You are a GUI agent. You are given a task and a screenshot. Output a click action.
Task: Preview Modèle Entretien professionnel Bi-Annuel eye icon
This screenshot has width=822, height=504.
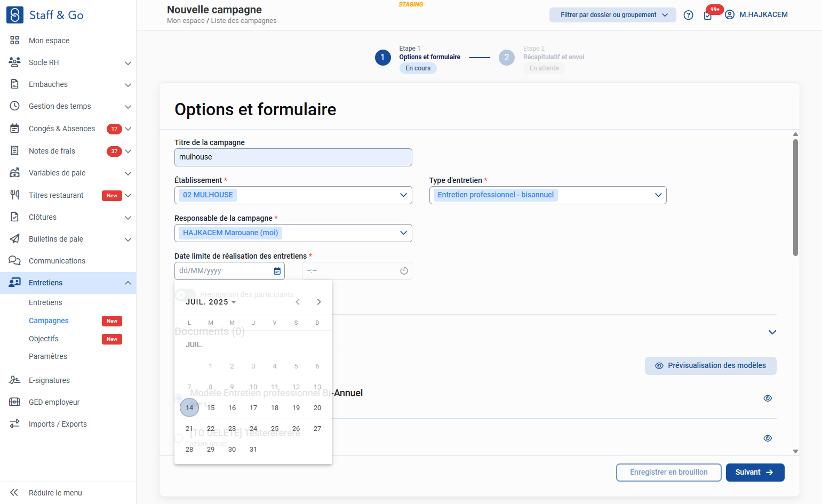pos(768,398)
